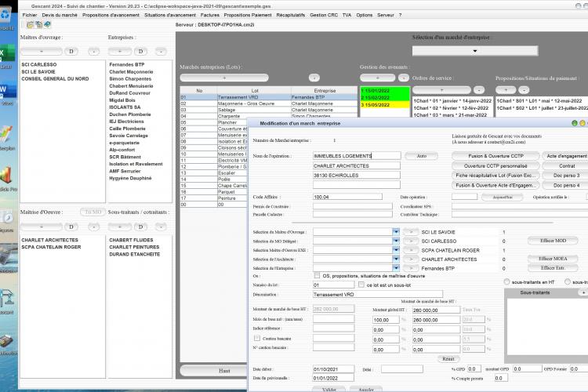Click the D button under Maîtrise d'Oeuvre
The image size is (588, 392).
click(x=71, y=227)
